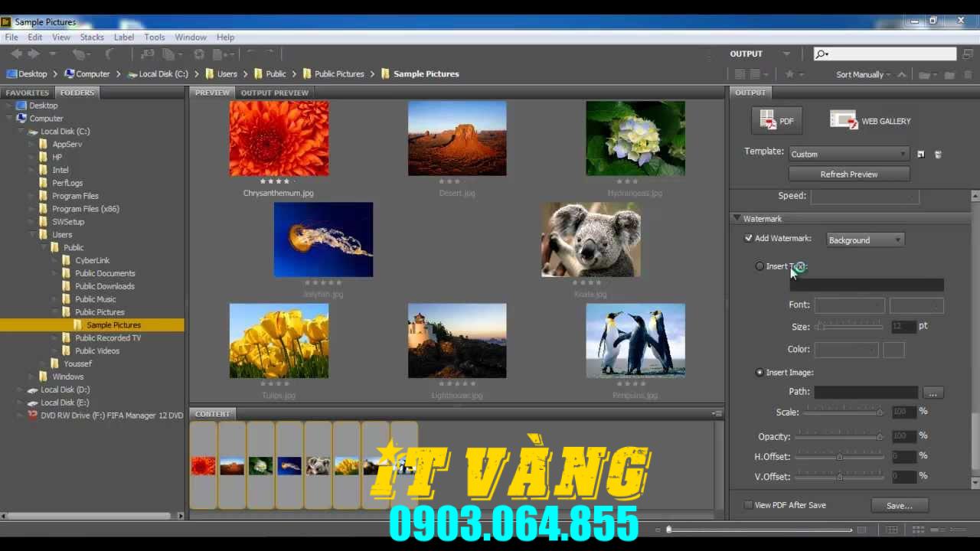Click the thumbnail size slider icon
Viewport: 980px width, 551px height.
tap(668, 529)
